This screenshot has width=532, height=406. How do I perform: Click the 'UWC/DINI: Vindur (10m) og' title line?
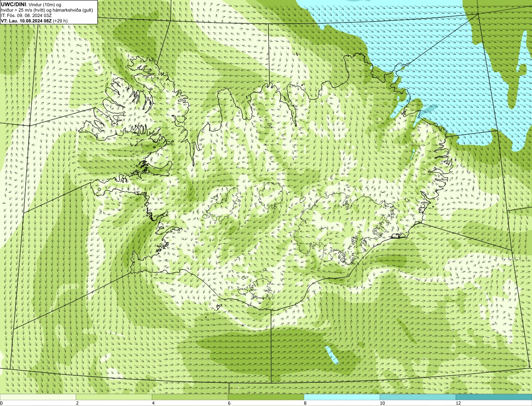point(31,4)
